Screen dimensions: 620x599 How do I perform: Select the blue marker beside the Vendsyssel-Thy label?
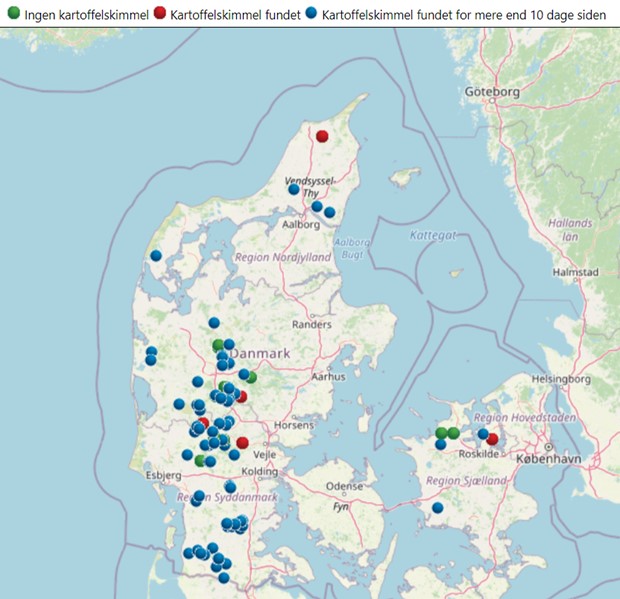(x=294, y=188)
